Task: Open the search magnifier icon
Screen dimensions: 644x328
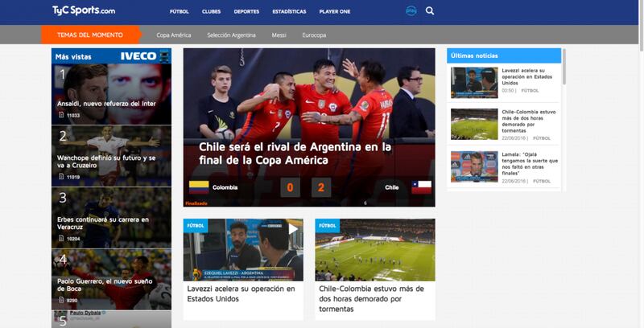Action: coord(430,11)
